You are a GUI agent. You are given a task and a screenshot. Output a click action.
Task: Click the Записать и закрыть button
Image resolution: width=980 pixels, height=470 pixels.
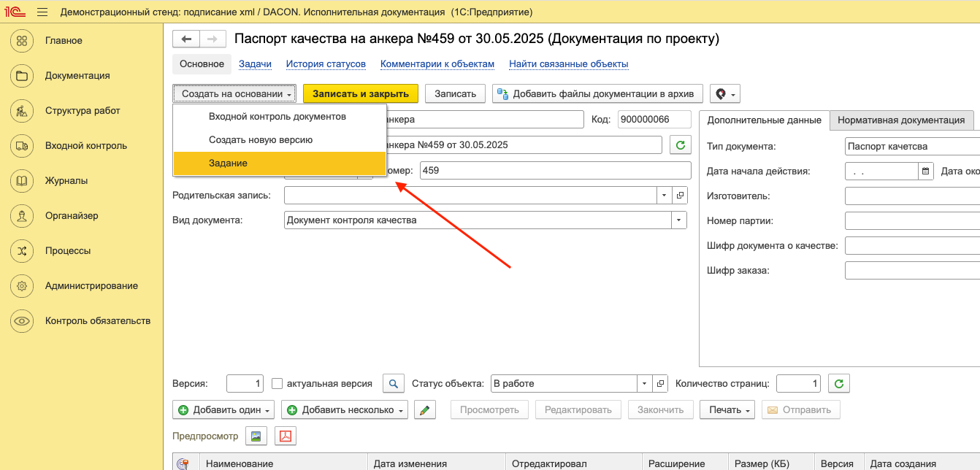361,93
